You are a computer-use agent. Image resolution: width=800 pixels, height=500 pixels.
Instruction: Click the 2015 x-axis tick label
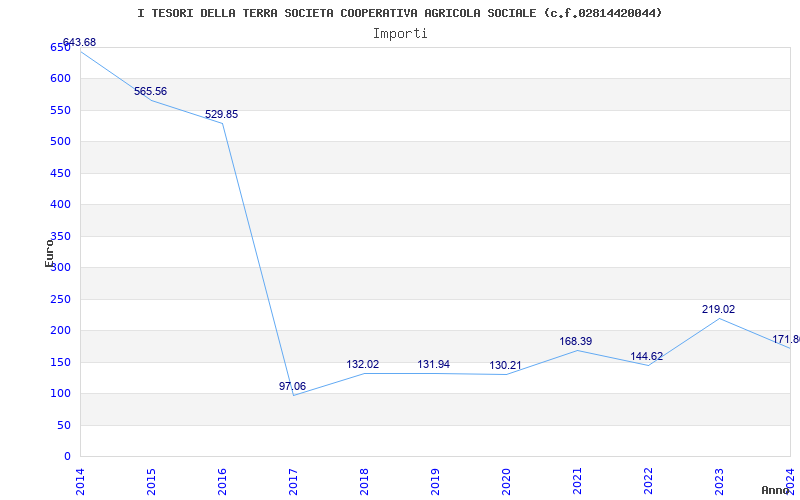click(151, 481)
